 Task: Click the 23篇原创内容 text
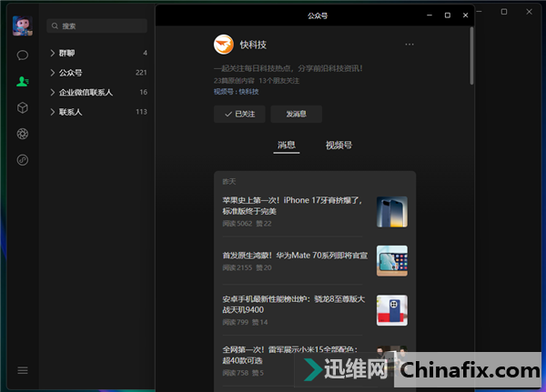point(234,81)
